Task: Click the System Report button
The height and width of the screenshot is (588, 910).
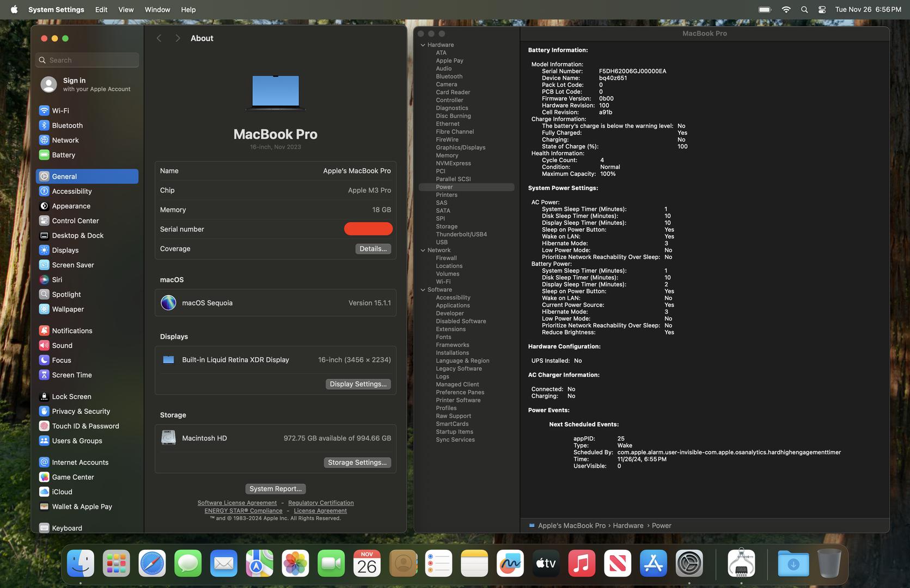Action: pyautogui.click(x=275, y=489)
